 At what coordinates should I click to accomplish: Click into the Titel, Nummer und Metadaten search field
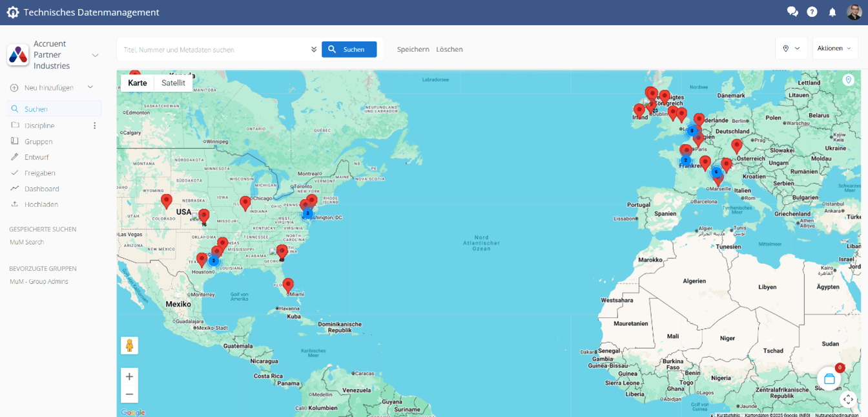[x=213, y=50]
